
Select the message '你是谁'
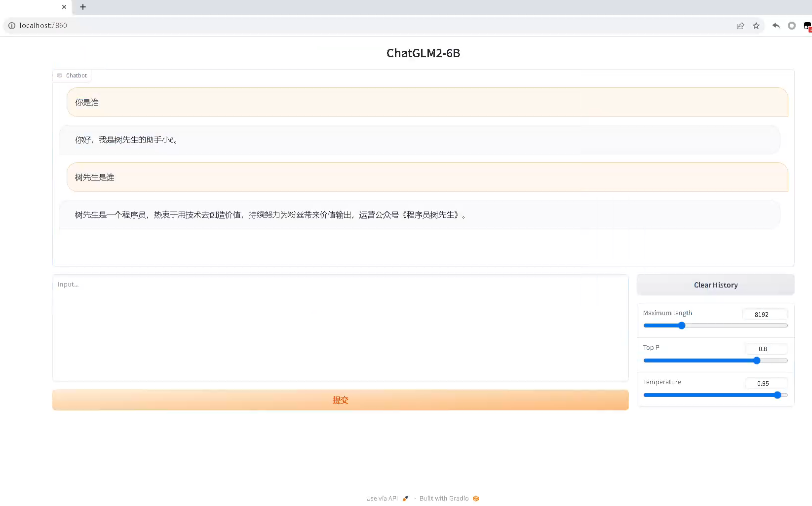coord(427,102)
